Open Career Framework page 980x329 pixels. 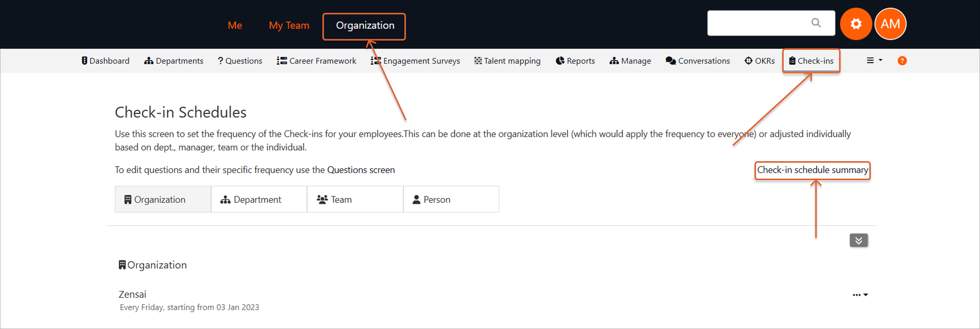[x=316, y=61]
